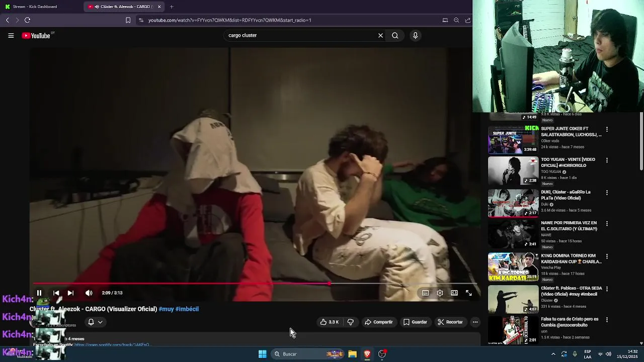Select the Clúster ft. Aleezok browser tab

point(123,7)
